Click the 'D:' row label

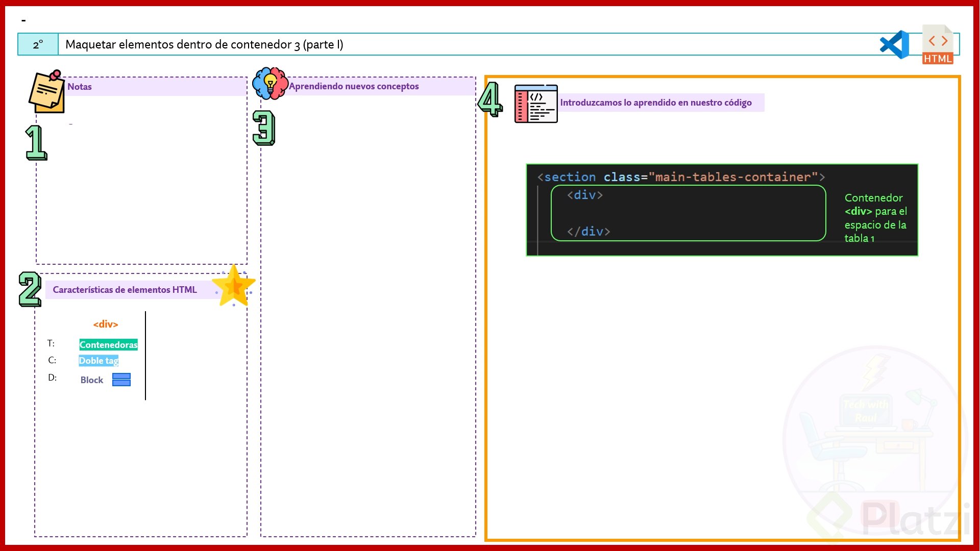tap(53, 378)
